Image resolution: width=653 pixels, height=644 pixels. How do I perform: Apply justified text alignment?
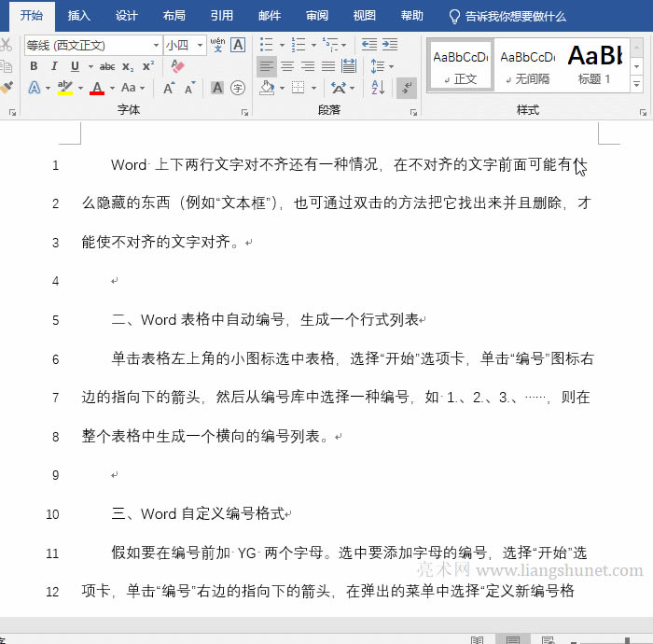coord(328,66)
